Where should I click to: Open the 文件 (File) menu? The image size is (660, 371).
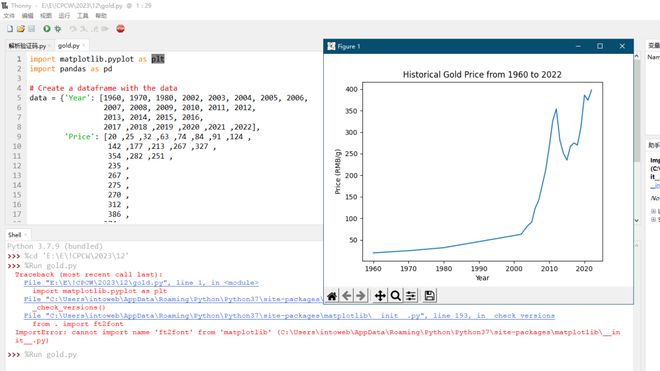(x=9, y=16)
